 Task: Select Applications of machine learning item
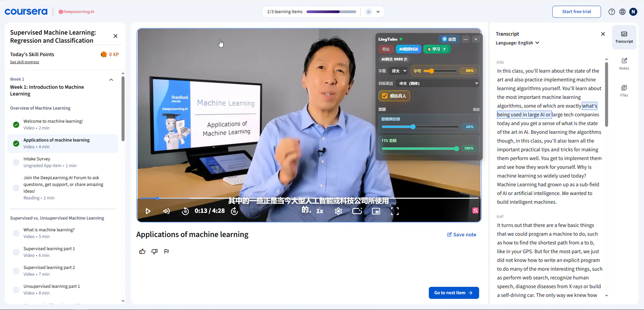(x=62, y=143)
